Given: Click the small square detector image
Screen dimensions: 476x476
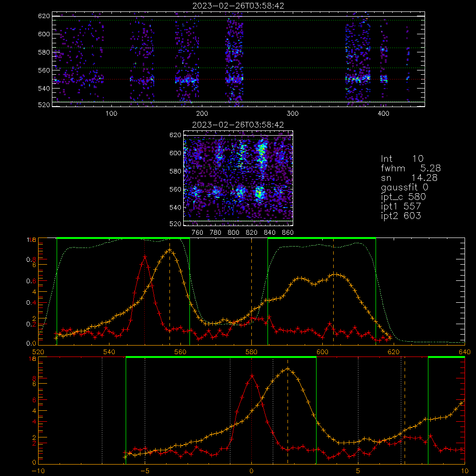Looking at the screenshot, I should 238,178.
